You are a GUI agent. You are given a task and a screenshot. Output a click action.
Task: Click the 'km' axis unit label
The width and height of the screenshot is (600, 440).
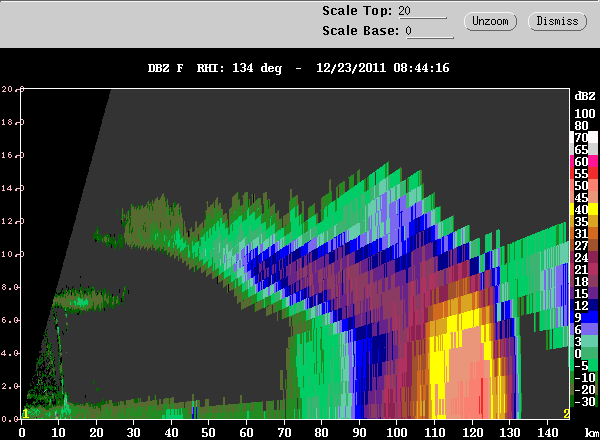pyautogui.click(x=591, y=433)
